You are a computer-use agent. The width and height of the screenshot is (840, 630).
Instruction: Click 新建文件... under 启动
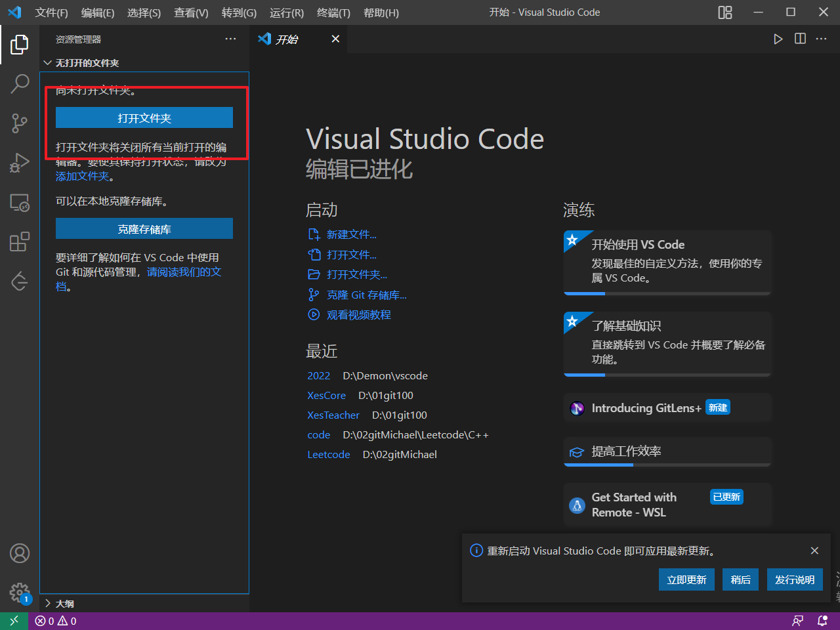click(x=343, y=234)
